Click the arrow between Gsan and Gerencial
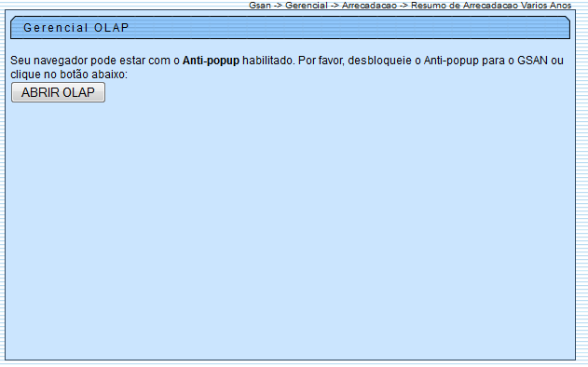Image resolution: width=588 pixels, height=367 pixels. (278, 6)
